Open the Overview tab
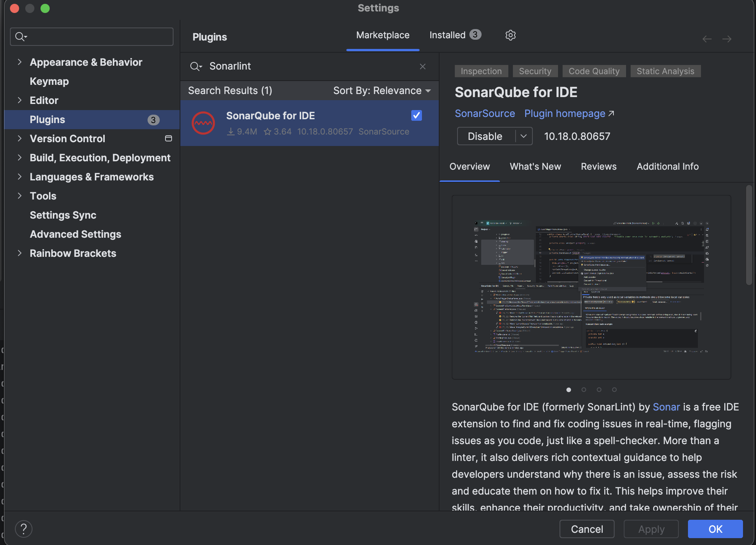This screenshot has width=756, height=545. pyautogui.click(x=469, y=167)
